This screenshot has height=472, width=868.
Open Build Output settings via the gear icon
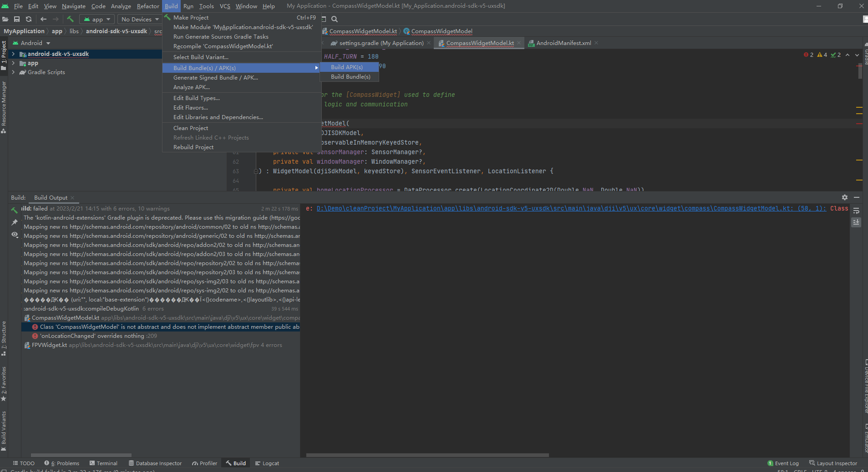point(845,197)
